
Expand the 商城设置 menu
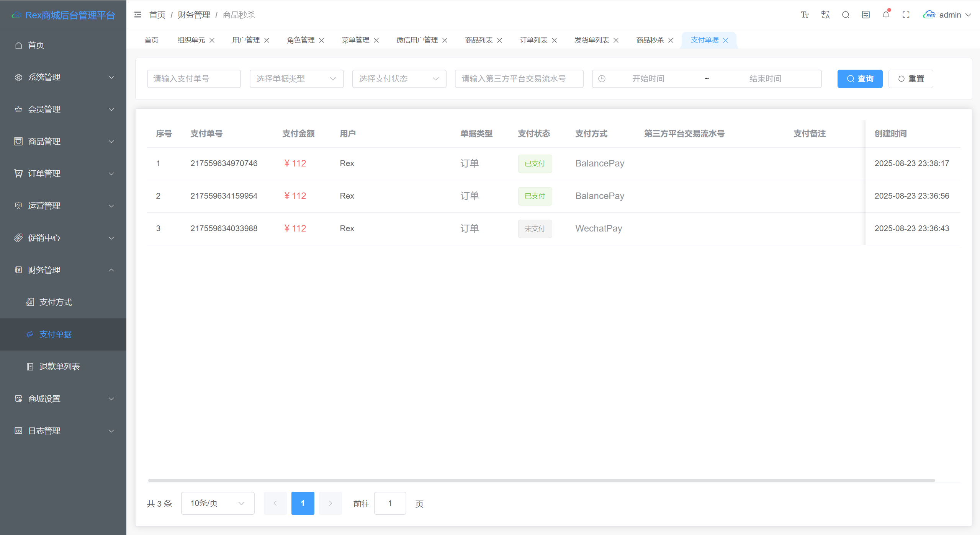(63, 399)
